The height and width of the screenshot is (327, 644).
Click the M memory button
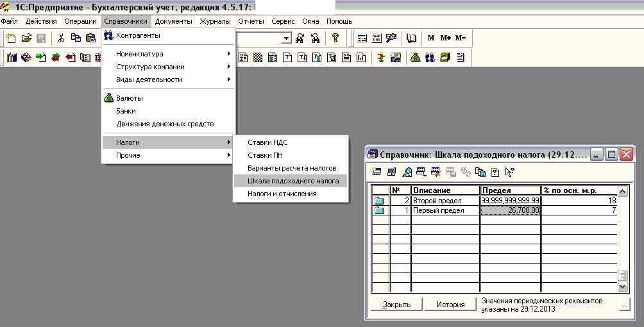coord(431,38)
